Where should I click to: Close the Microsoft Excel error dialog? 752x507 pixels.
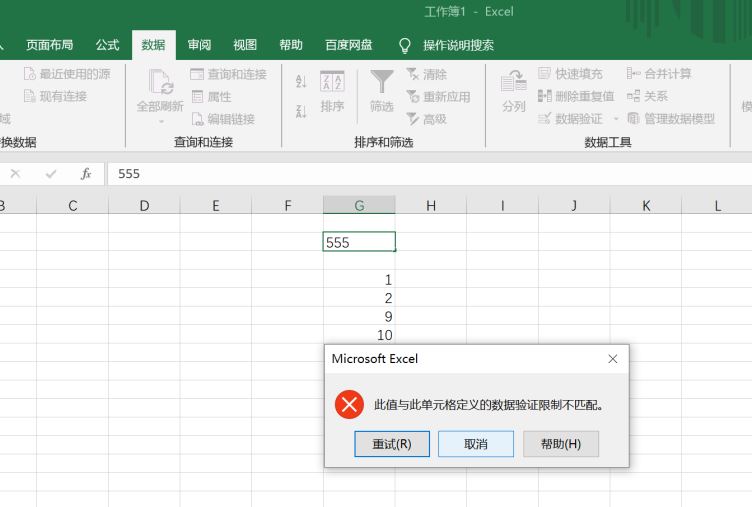coord(612,359)
